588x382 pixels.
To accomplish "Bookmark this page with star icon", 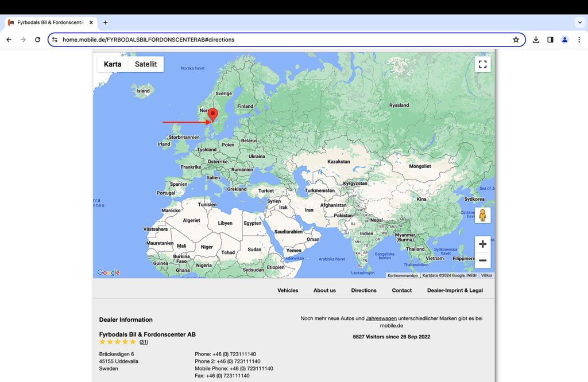I will pos(516,40).
